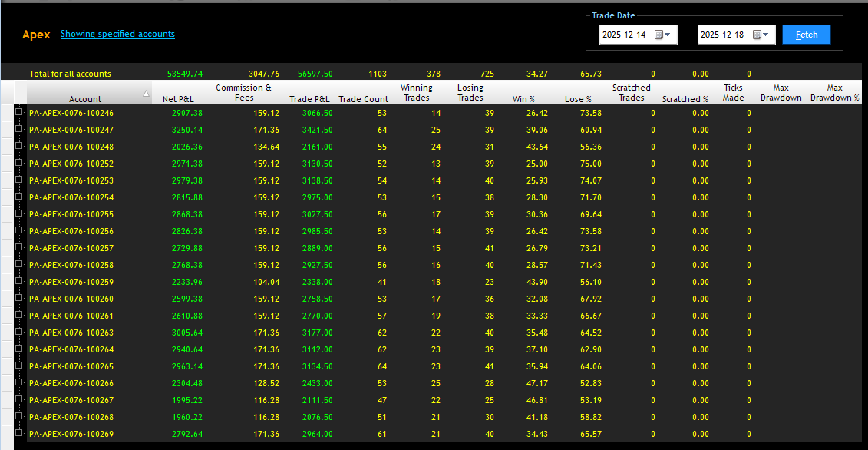Sort by the Net P&L column header
This screenshot has height=450, width=868.
coord(177,98)
